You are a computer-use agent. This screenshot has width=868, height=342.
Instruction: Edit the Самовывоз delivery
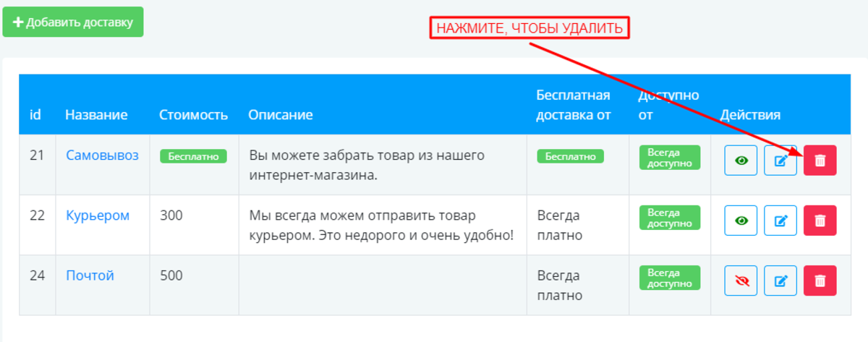[x=780, y=161]
